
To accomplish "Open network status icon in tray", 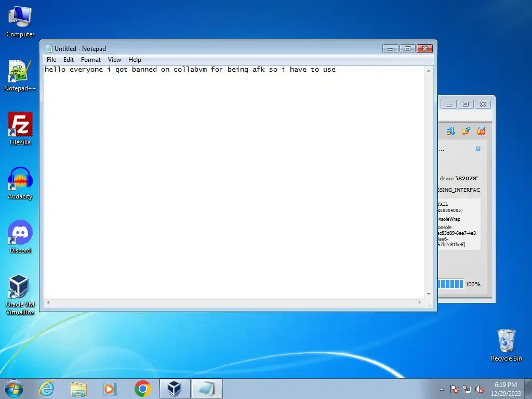I will tap(467, 389).
